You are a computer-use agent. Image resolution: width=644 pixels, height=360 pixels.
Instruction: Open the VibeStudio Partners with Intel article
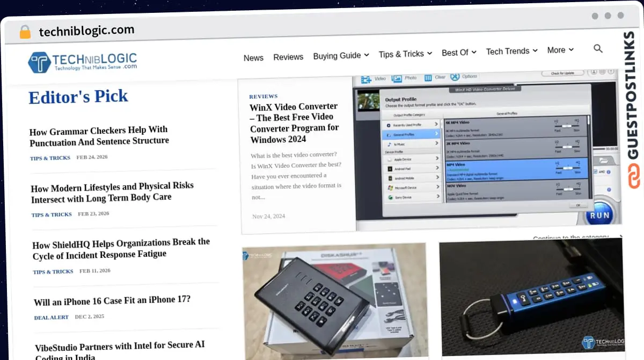pyautogui.click(x=120, y=349)
